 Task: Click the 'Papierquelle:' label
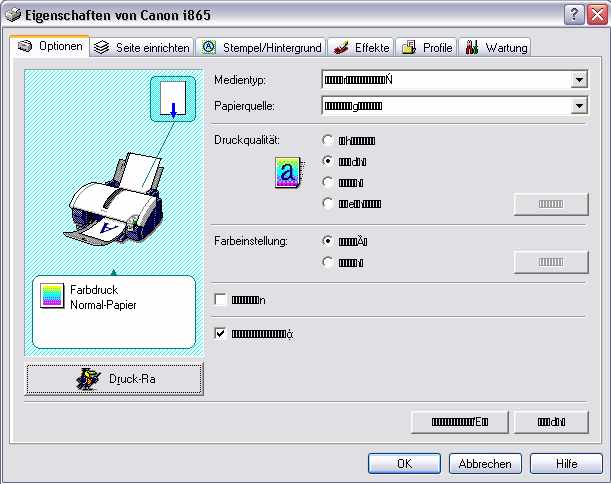[x=244, y=106]
